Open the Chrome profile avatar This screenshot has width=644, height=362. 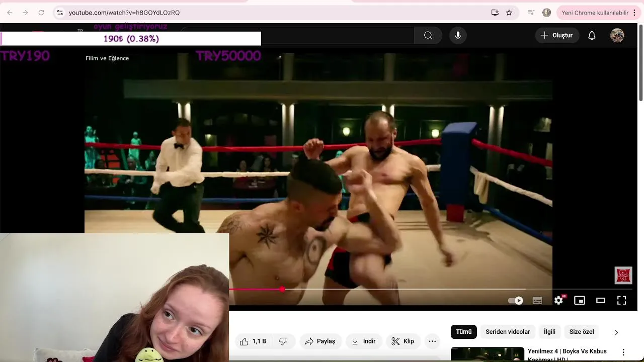(x=547, y=13)
